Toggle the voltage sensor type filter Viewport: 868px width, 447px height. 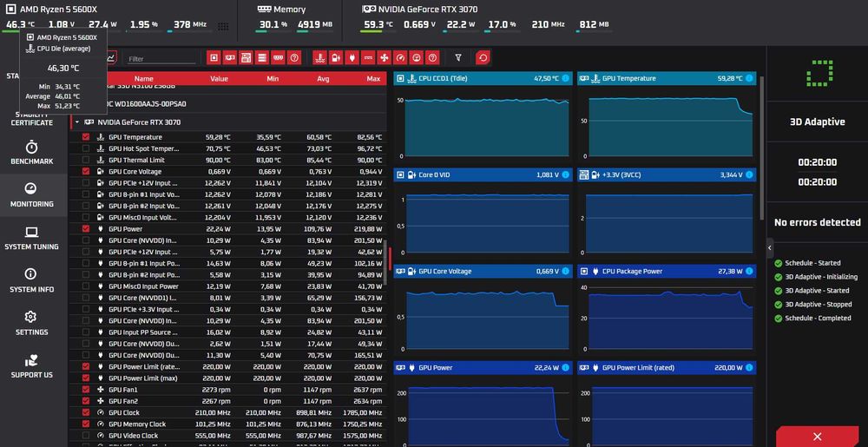[x=335, y=57]
